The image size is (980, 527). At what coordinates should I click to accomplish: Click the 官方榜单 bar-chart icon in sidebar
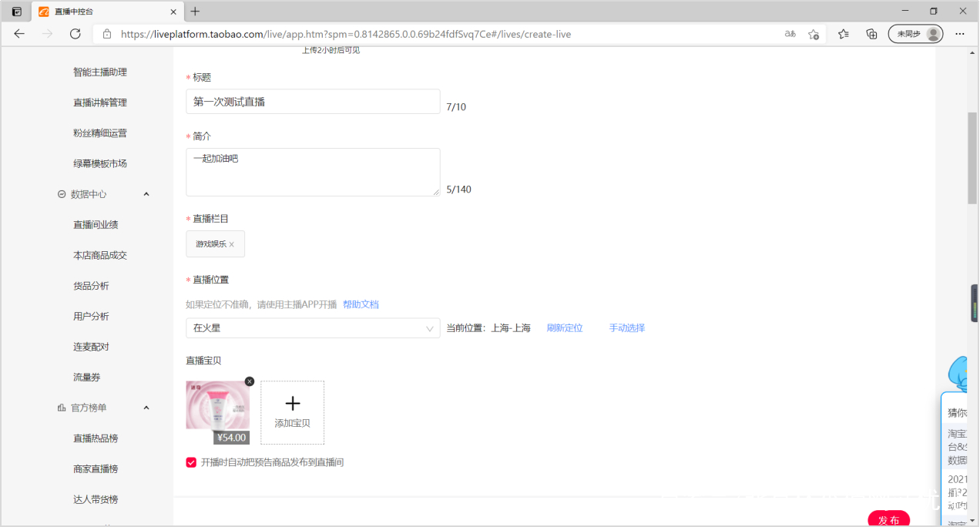tap(61, 408)
